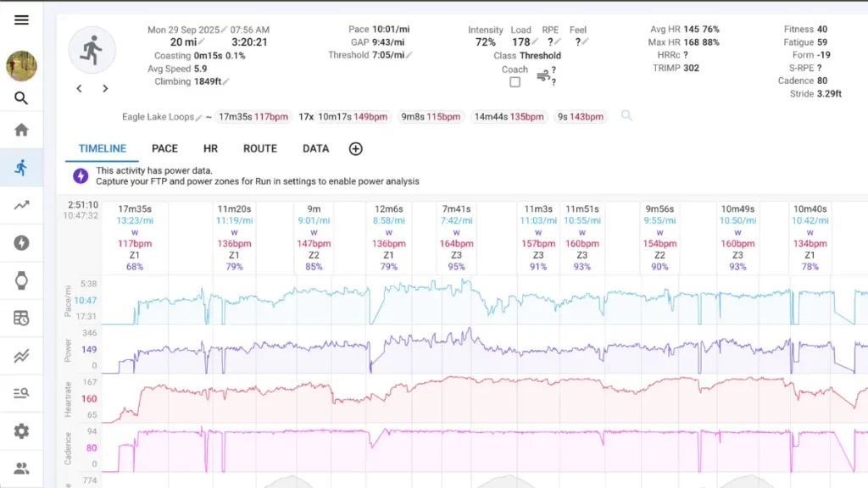The width and height of the screenshot is (868, 488).
Task: Open the hamburger navigation menu
Action: point(21,19)
